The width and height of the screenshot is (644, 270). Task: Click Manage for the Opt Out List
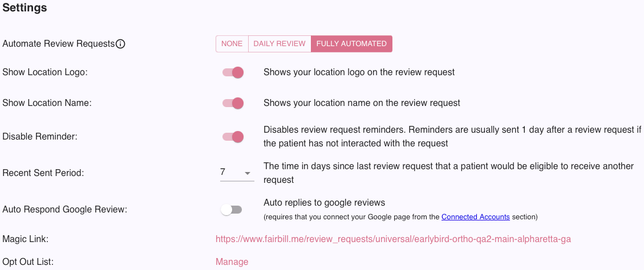click(x=232, y=262)
